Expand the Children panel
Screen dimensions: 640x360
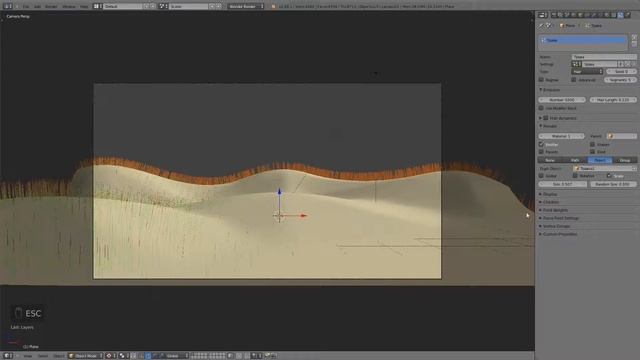click(x=550, y=202)
